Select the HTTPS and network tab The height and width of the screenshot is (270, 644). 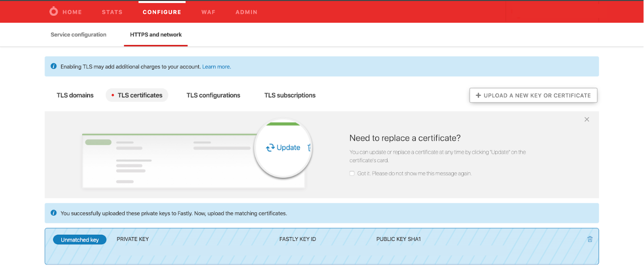click(x=156, y=35)
